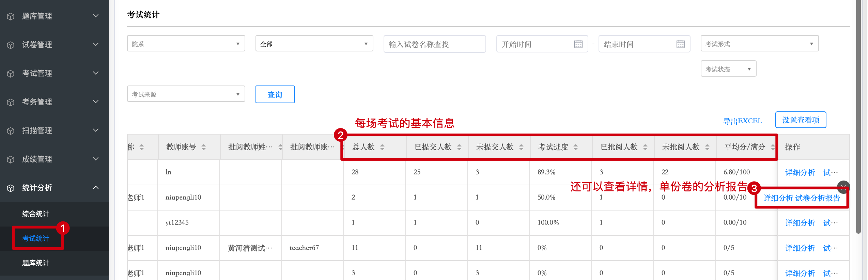Close the expanded action popup

843,186
